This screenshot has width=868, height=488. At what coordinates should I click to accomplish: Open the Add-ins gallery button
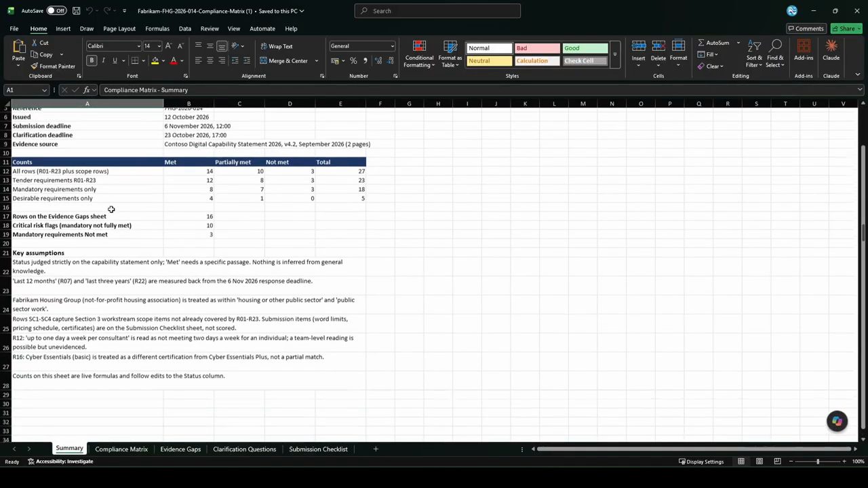[804, 50]
